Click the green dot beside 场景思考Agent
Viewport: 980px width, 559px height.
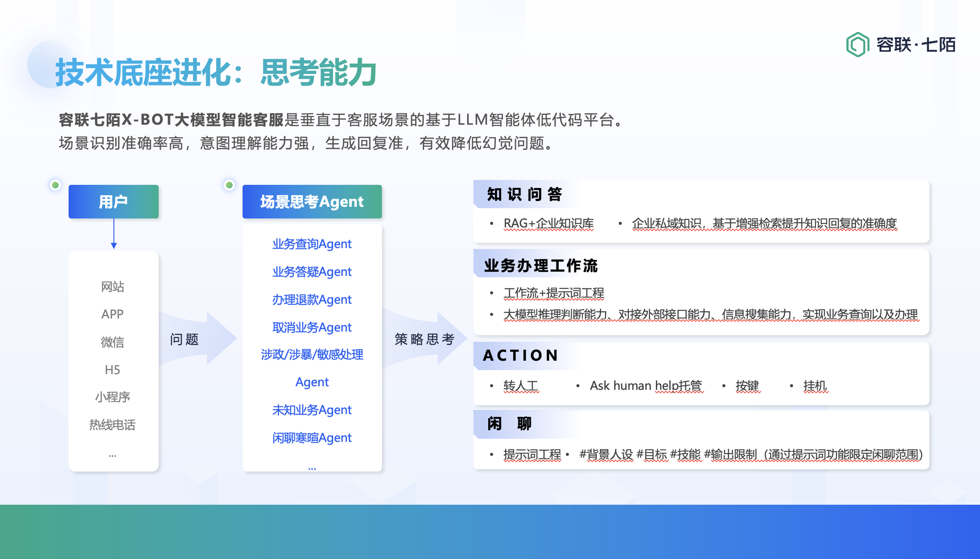(x=229, y=185)
